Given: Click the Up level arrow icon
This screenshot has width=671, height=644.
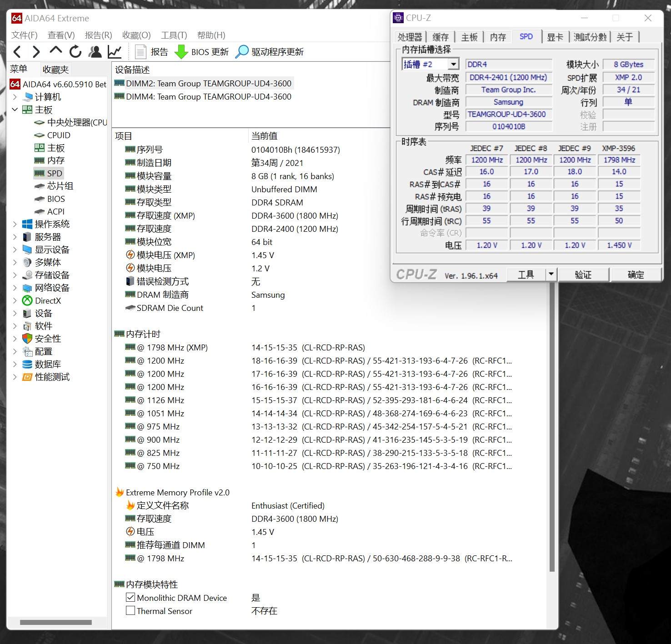Looking at the screenshot, I should click(x=55, y=51).
